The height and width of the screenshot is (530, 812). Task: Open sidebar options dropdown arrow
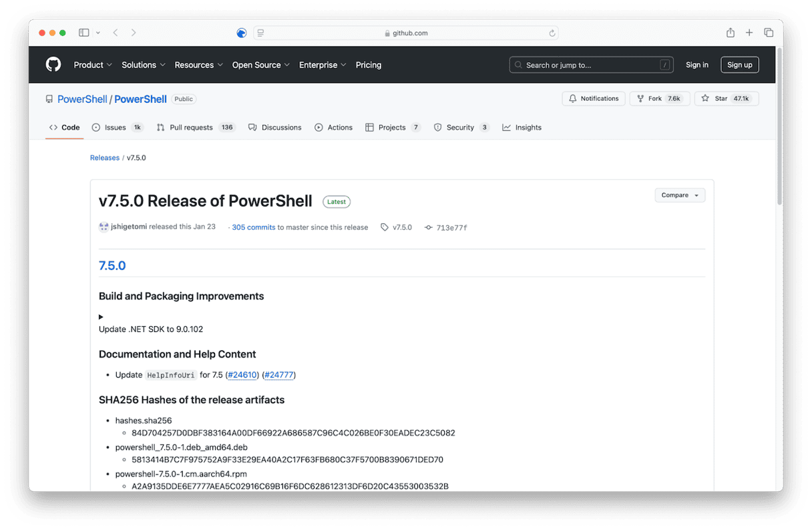[98, 33]
